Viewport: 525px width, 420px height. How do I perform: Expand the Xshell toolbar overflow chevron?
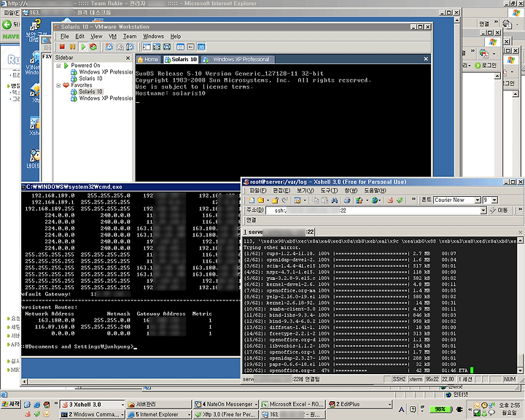coord(413,200)
